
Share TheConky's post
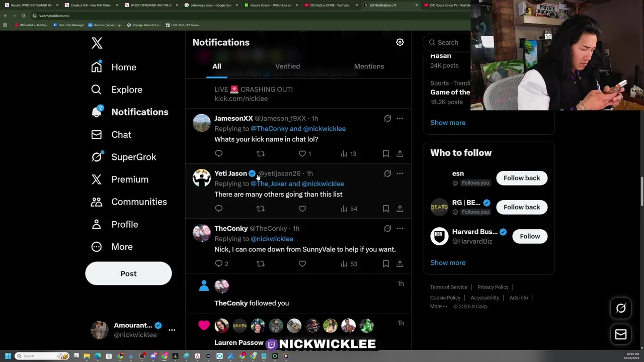400,263
